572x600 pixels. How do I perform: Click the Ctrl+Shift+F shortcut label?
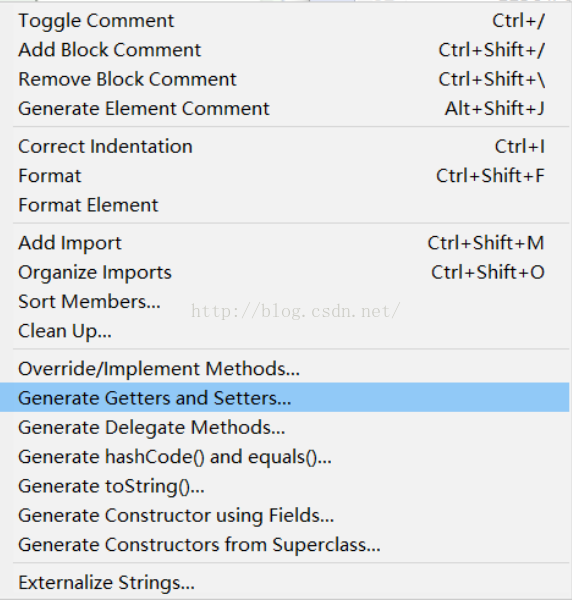[x=490, y=176]
